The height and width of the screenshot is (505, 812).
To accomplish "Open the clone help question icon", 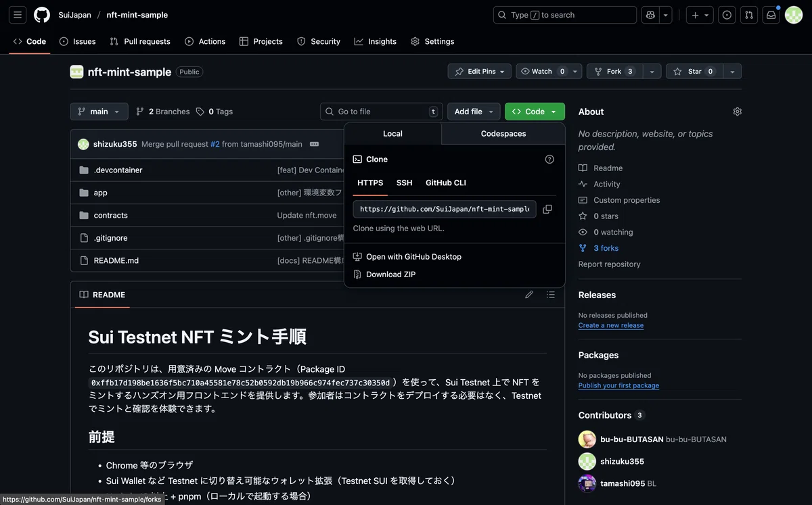I will [549, 160].
